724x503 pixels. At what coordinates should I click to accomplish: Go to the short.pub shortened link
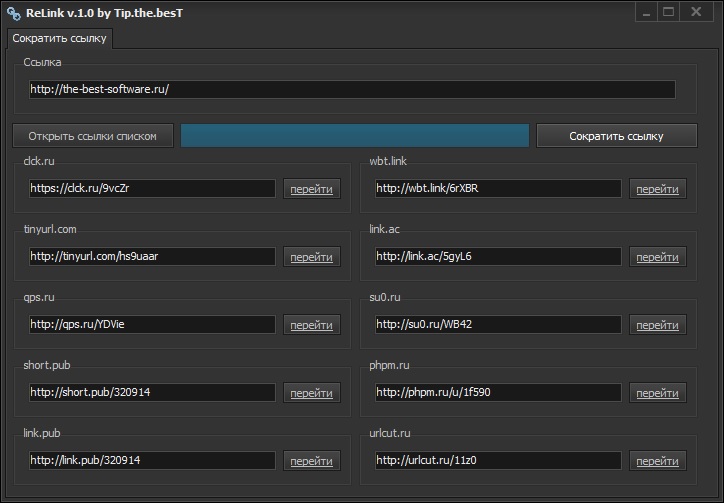click(x=311, y=393)
